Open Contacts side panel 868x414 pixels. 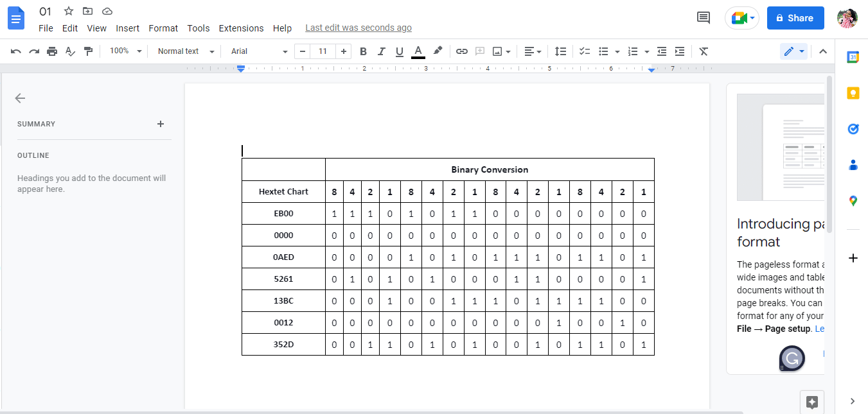[x=853, y=165]
